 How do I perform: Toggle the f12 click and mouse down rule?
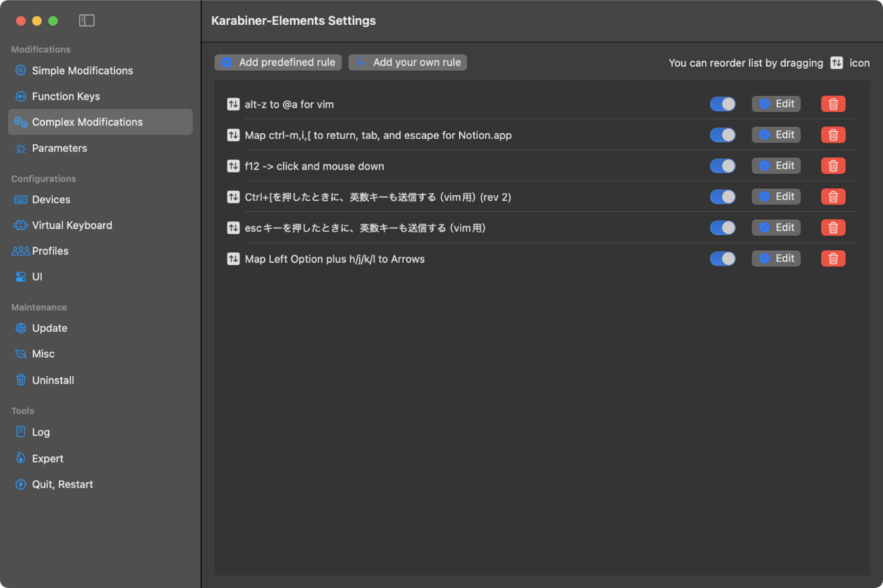click(x=723, y=166)
